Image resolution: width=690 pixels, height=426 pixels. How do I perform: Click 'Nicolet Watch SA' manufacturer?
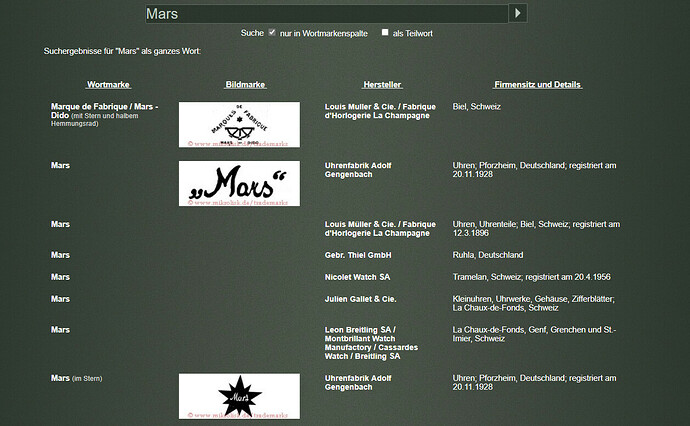357,277
